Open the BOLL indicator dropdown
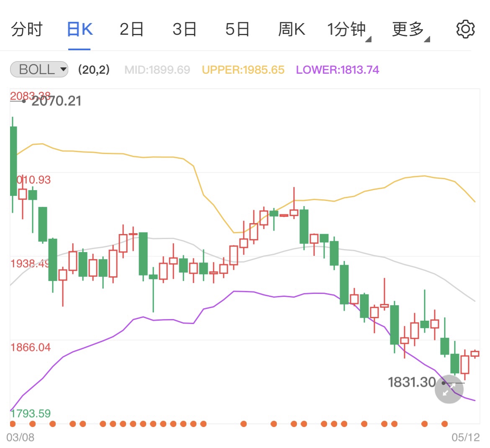 [39, 70]
